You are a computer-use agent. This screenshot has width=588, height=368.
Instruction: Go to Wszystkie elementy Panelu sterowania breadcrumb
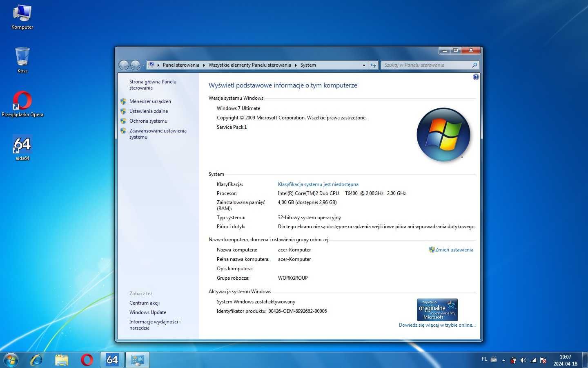coord(249,65)
